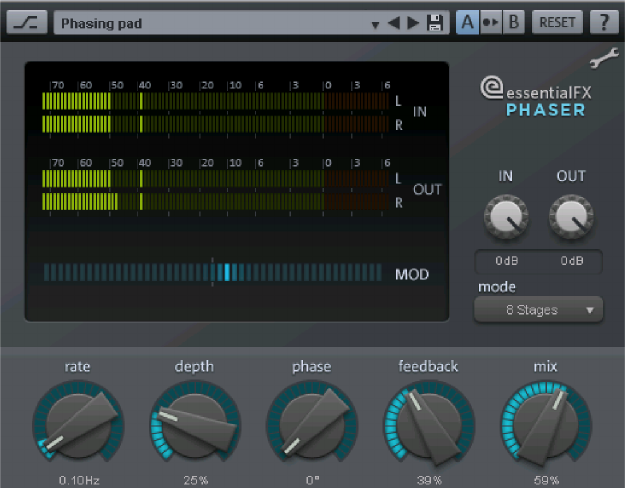Load the next preset with the right arrow
This screenshot has height=488, width=625.
[413, 23]
